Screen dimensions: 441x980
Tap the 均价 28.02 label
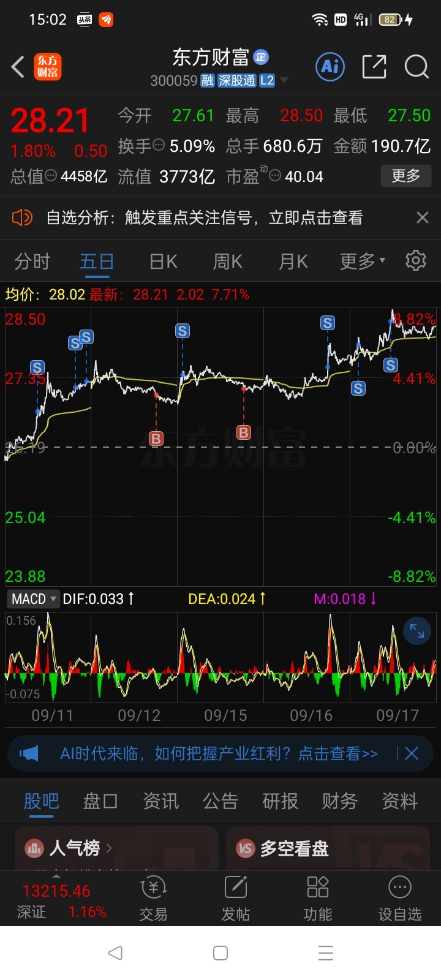45,295
